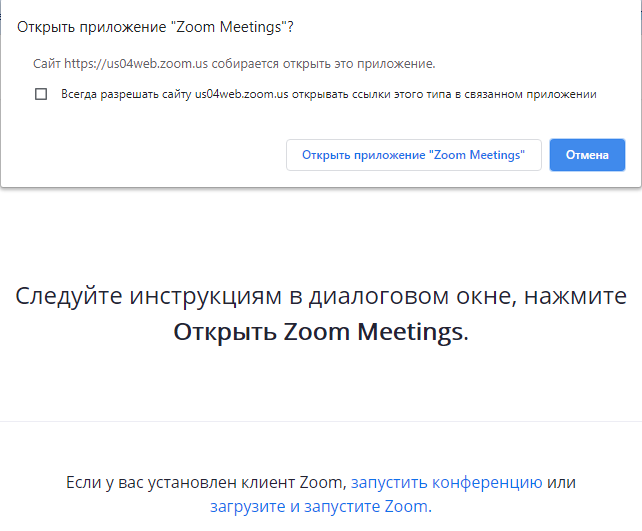Open the 'загрузите и запустите Zoom' link
642x531 pixels.
319,506
